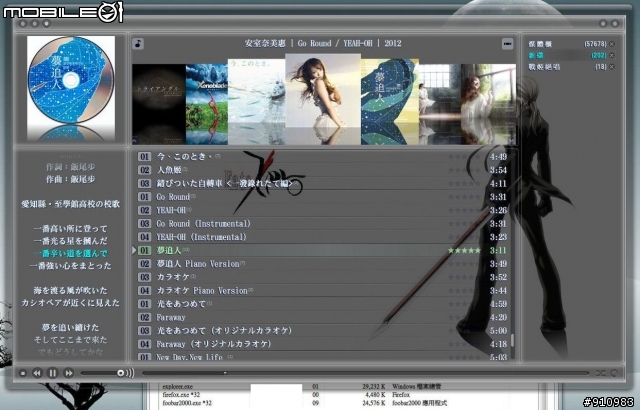Click the header title 安室奈美惠 | Go Round / YEAH-OH
The width and height of the screenshot is (640, 410).
[323, 43]
